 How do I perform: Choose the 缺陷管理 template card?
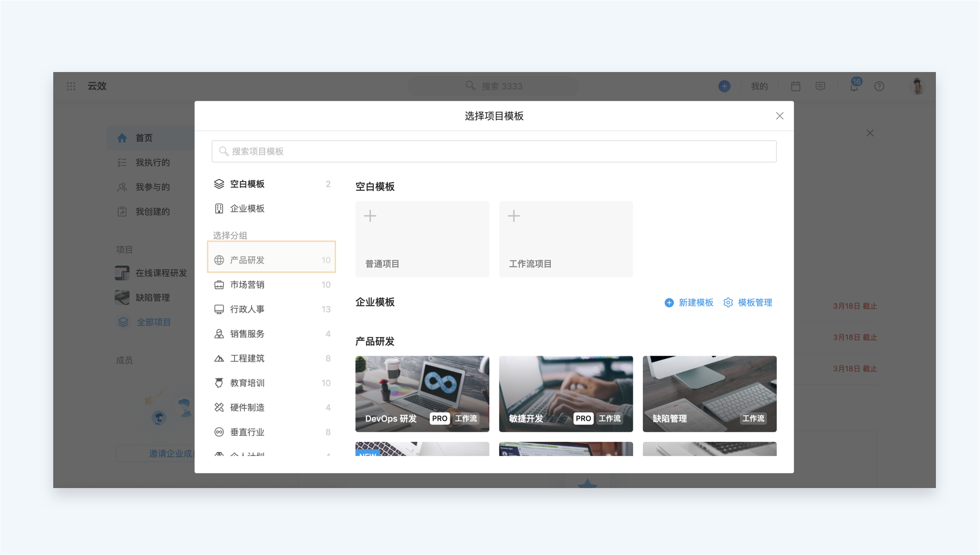[x=710, y=394]
